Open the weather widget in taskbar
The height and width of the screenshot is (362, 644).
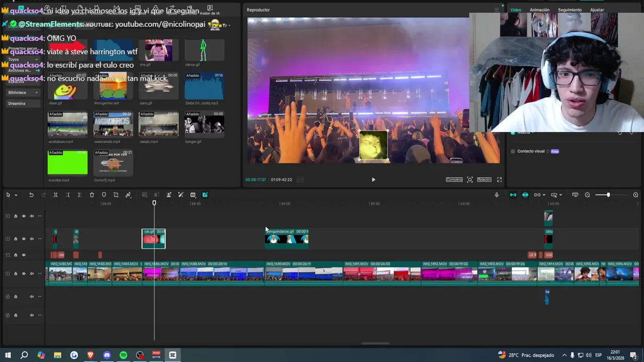point(526,355)
